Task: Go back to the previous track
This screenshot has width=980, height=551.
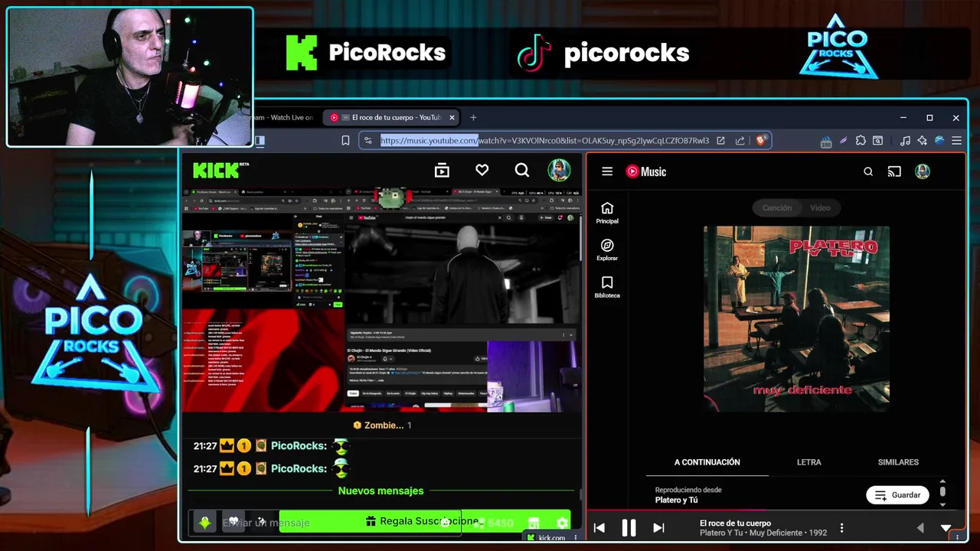Action: [x=599, y=528]
